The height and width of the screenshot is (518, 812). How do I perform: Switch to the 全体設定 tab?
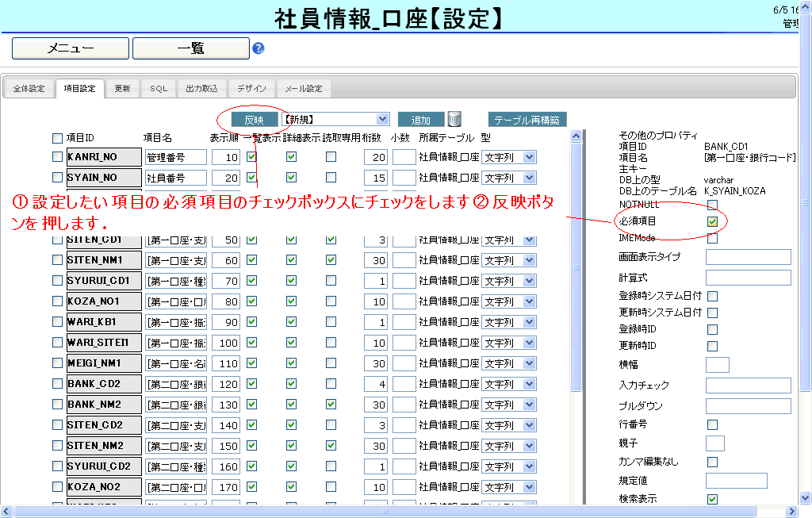[x=29, y=89]
